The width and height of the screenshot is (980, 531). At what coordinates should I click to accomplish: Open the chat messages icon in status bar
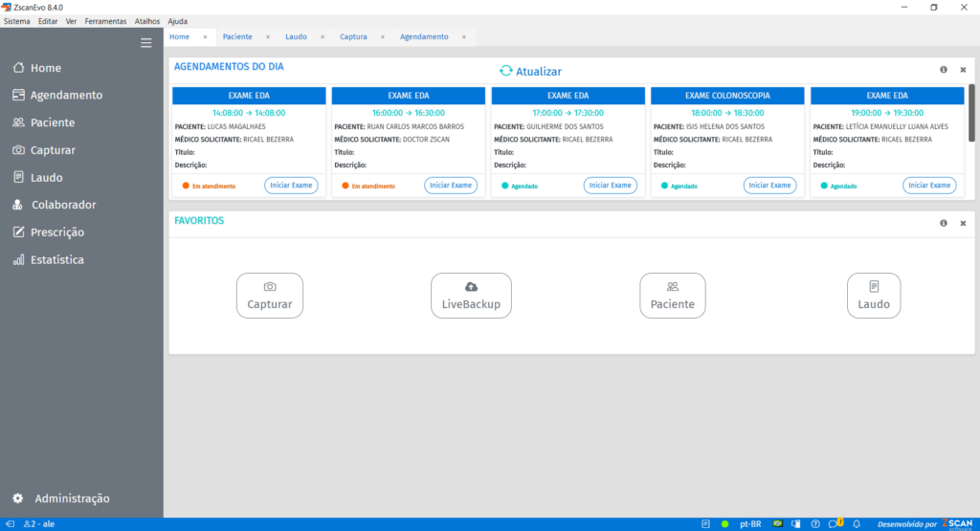[x=834, y=523]
